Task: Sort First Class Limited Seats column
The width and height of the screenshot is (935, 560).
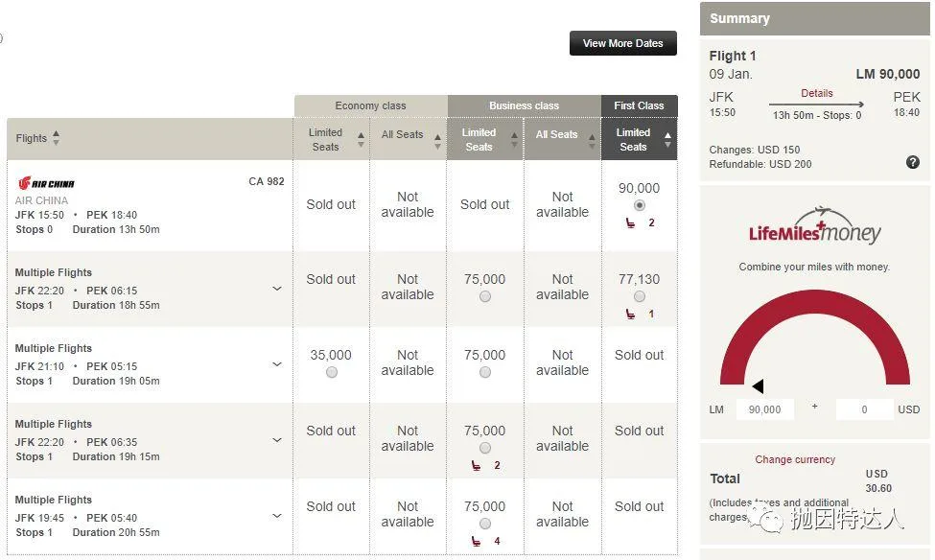Action: [x=667, y=140]
